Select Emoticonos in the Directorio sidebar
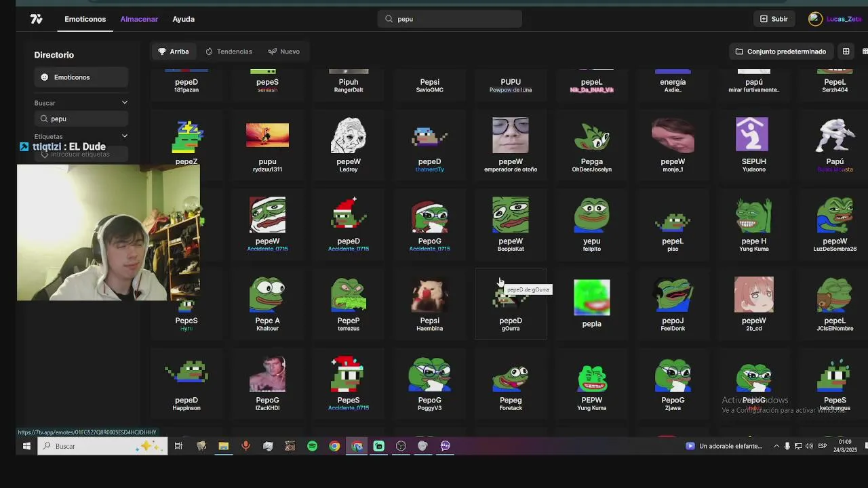The height and width of the screenshot is (488, 868). (x=81, y=77)
